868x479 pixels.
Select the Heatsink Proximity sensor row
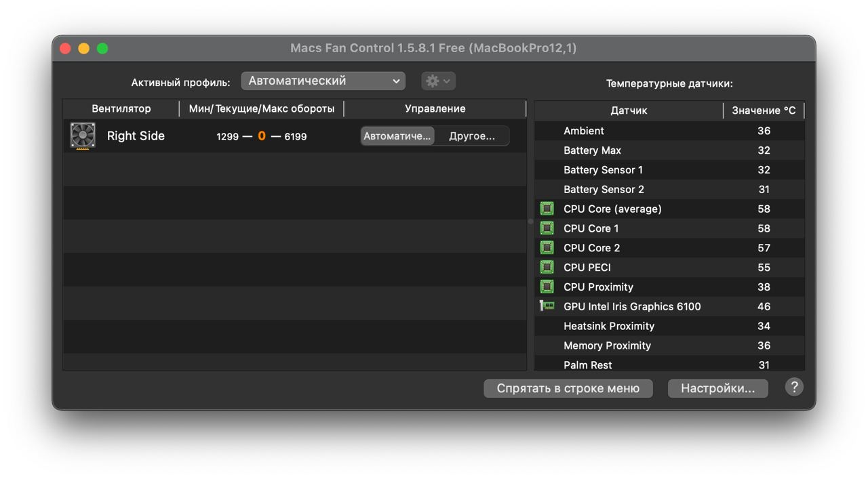click(669, 326)
